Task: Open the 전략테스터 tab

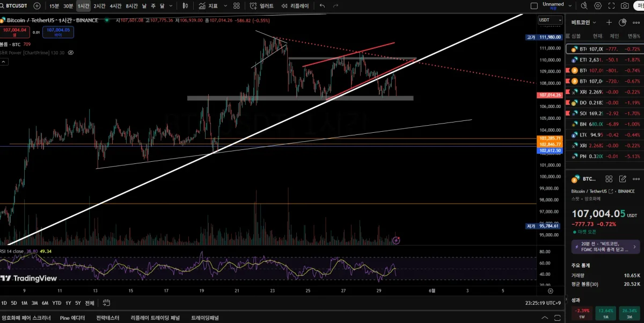Action: tap(107, 318)
